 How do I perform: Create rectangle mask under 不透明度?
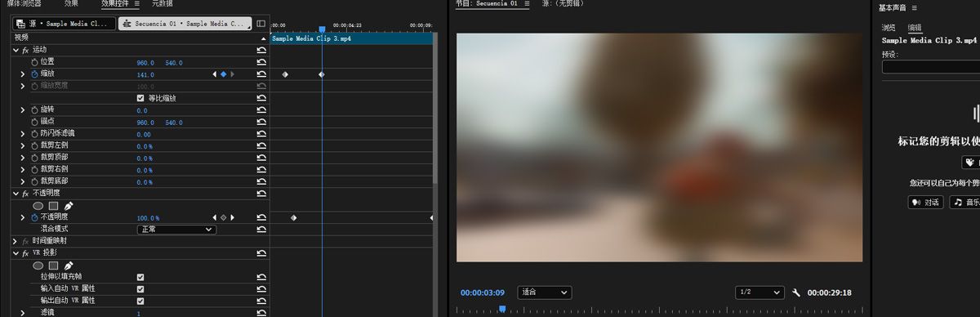(53, 206)
